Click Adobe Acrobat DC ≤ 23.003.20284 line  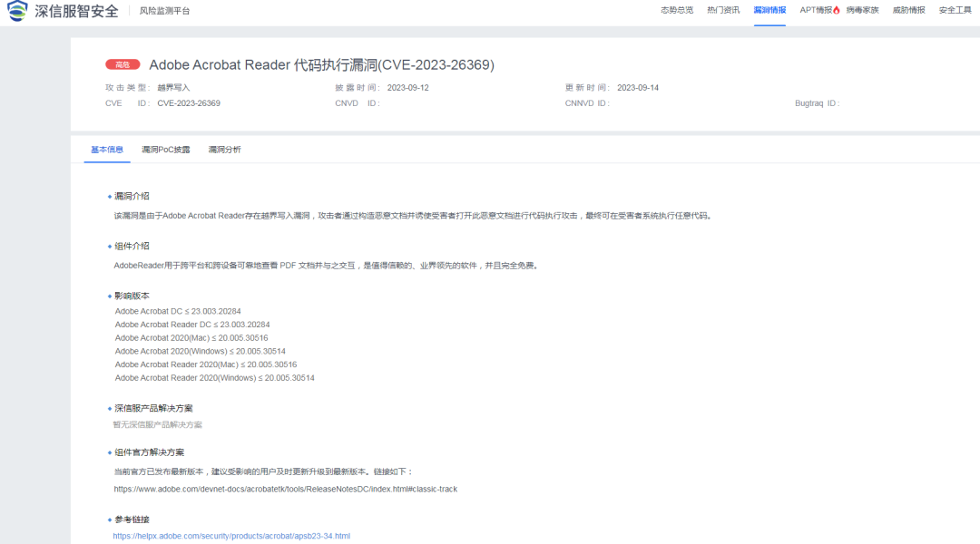[x=178, y=311]
